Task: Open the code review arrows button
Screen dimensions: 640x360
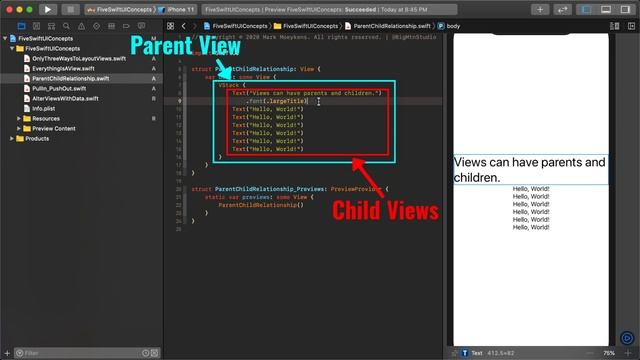Action: (x=562, y=9)
